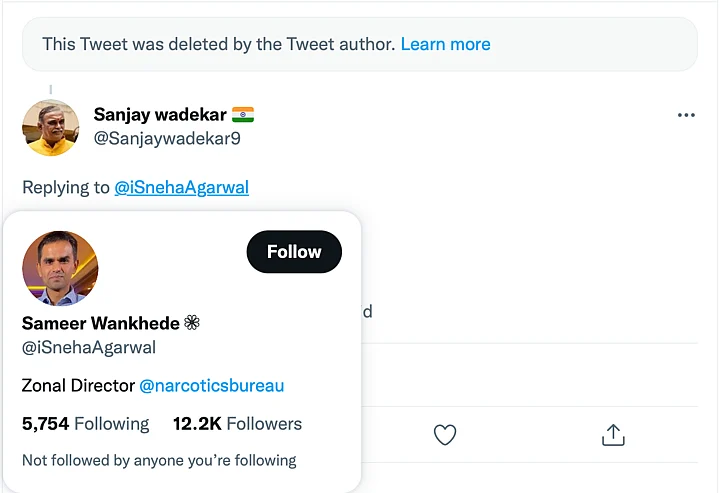
Task: Open the share tweet icon
Action: pyautogui.click(x=613, y=435)
